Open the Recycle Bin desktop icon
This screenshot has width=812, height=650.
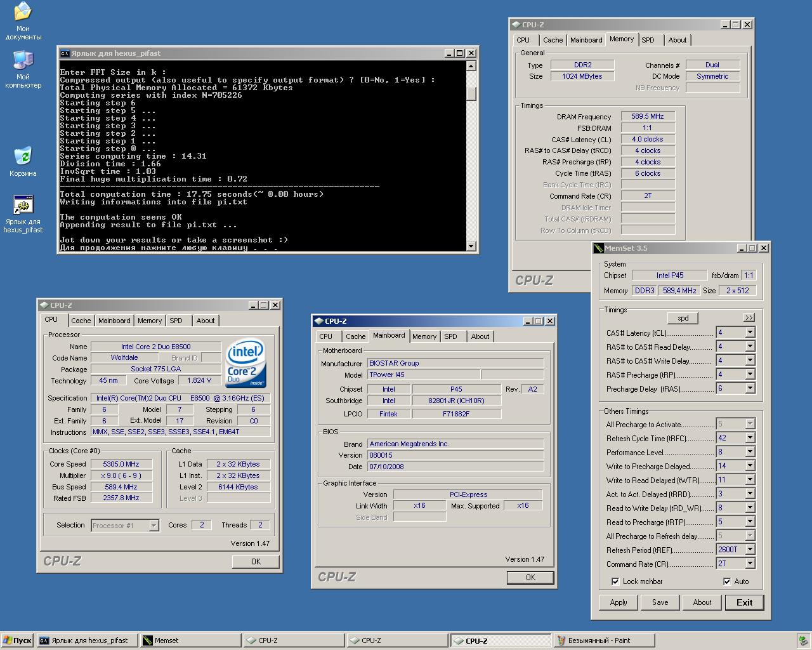[x=23, y=156]
